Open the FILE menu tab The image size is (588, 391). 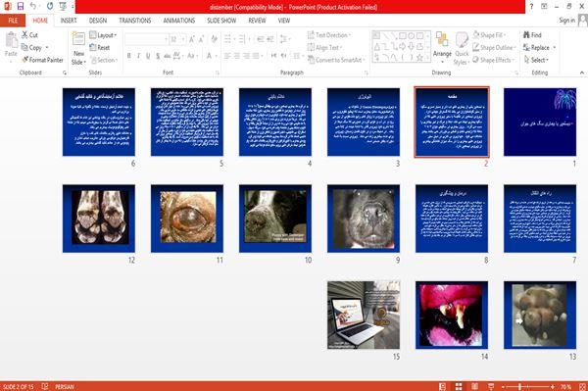pos(13,21)
